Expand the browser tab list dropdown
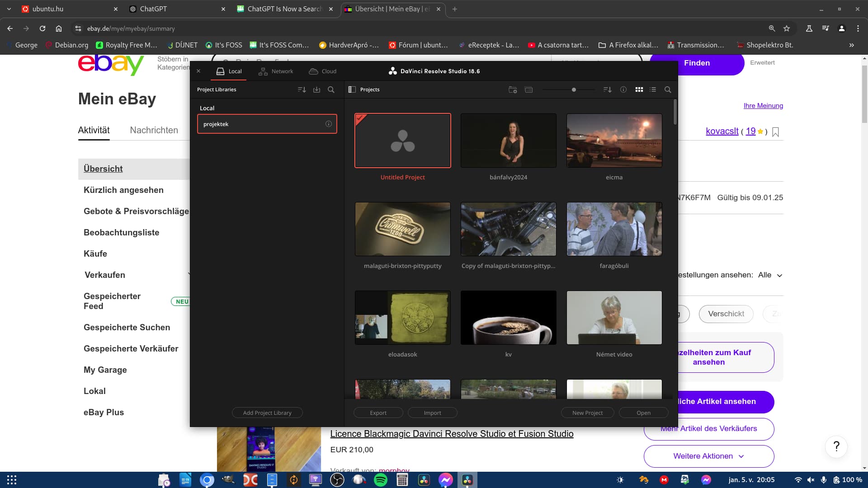 click(x=9, y=9)
